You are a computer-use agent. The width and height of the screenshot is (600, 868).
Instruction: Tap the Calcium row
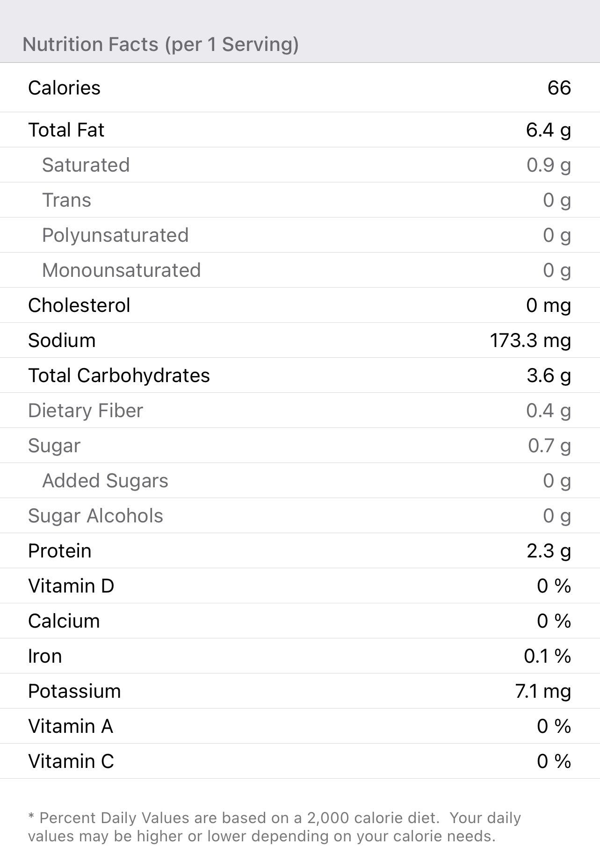pos(299,621)
